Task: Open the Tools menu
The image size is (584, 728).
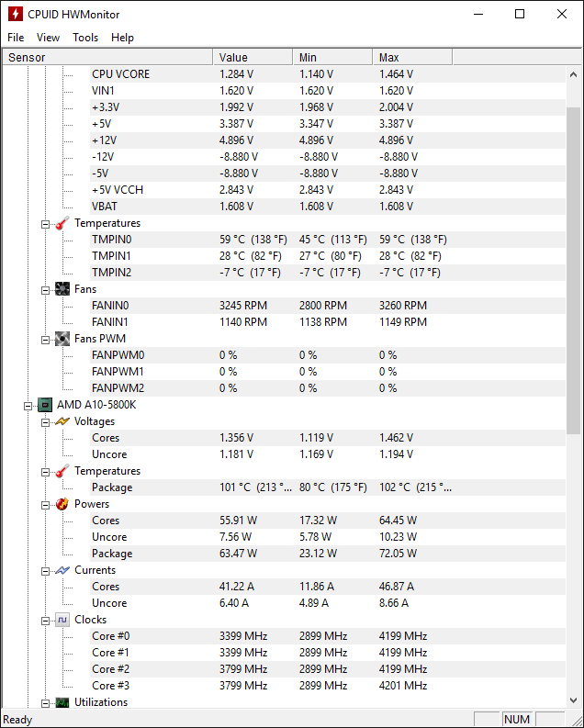Action: (85, 38)
